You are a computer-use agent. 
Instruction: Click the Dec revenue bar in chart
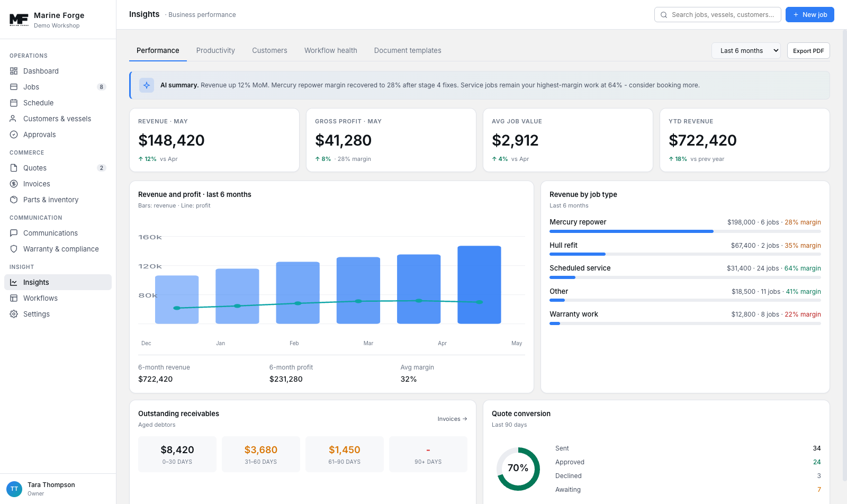(x=177, y=300)
